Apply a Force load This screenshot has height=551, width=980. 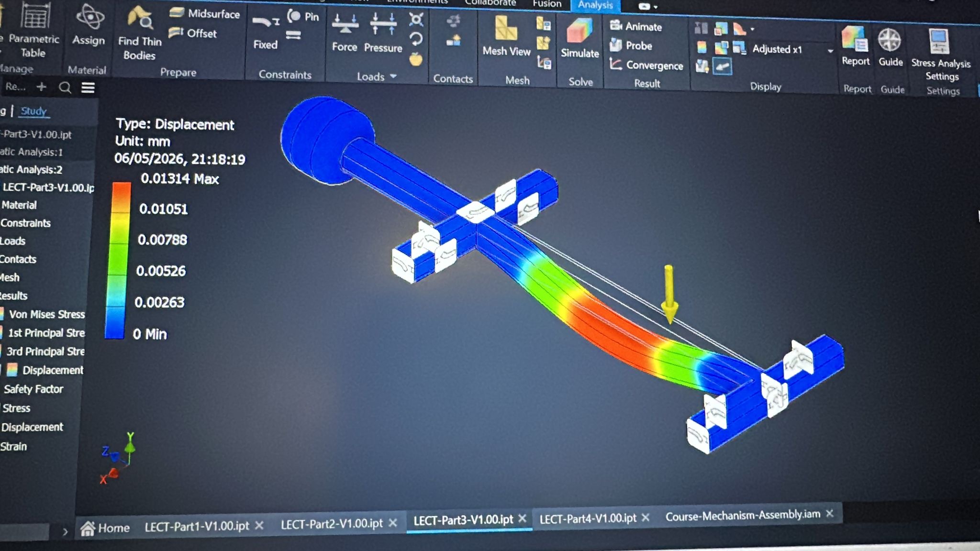coord(345,33)
